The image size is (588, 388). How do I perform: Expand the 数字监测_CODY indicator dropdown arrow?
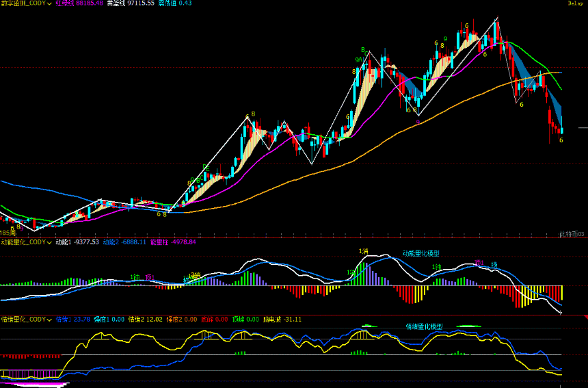pos(50,3)
